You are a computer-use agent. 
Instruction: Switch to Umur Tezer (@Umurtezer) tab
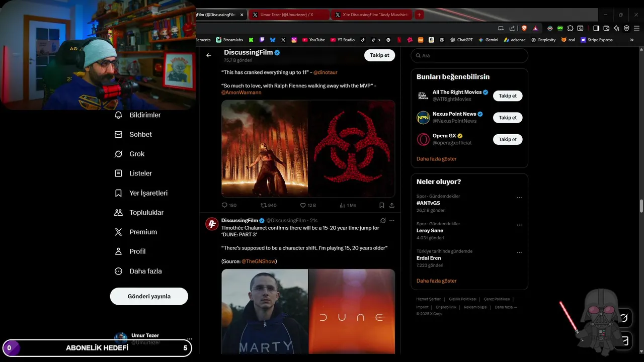point(289,15)
